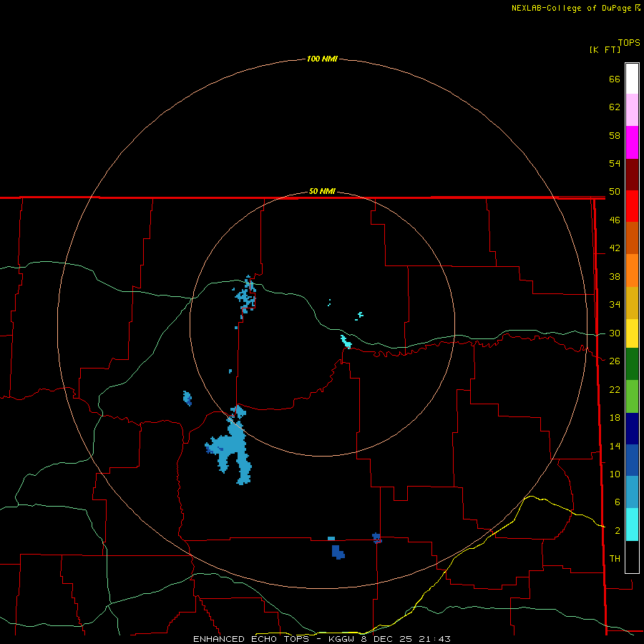Viewport: 644px width, 644px height.
Task: Click legend scale value "50"
Action: pyautogui.click(x=615, y=192)
